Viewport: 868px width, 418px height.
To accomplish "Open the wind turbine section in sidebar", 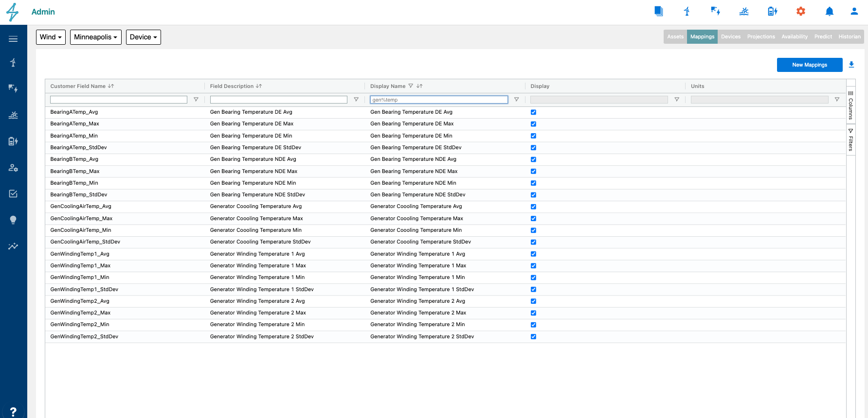I will pos(13,62).
